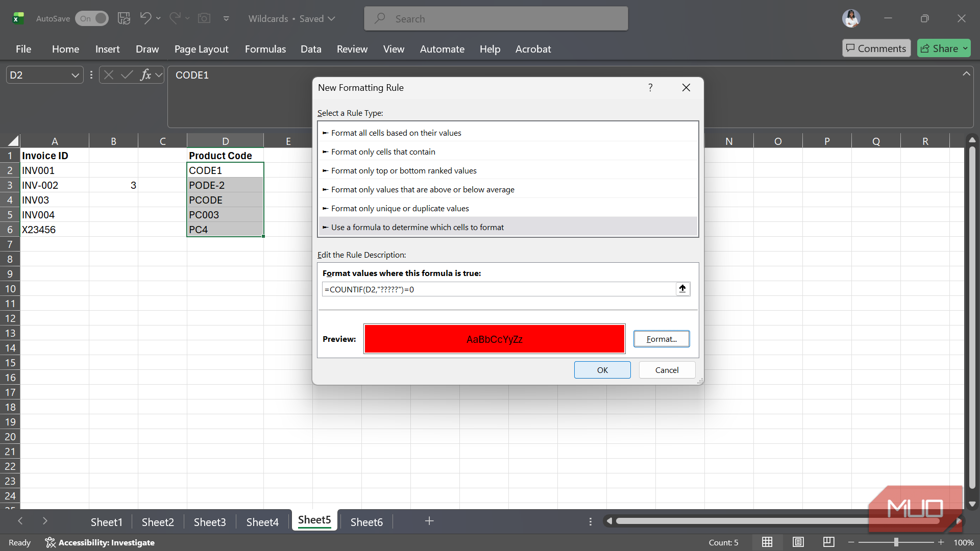The height and width of the screenshot is (551, 980).
Task: Click OK in the formatting rule dialog
Action: point(602,370)
